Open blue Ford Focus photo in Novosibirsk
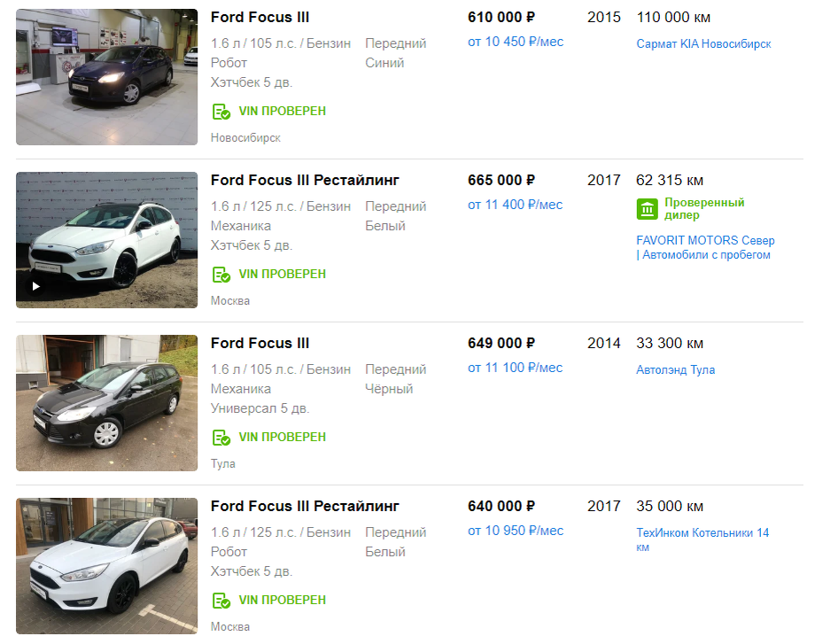The width and height of the screenshot is (838, 644). [107, 77]
